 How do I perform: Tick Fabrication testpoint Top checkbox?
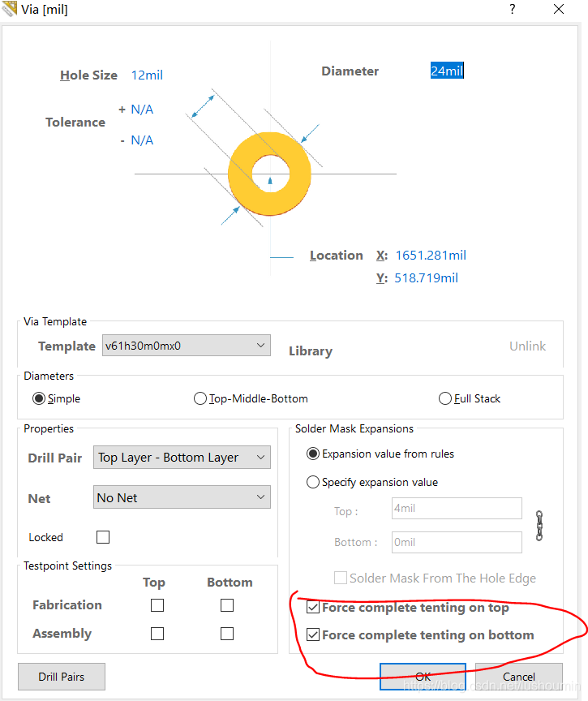157,605
